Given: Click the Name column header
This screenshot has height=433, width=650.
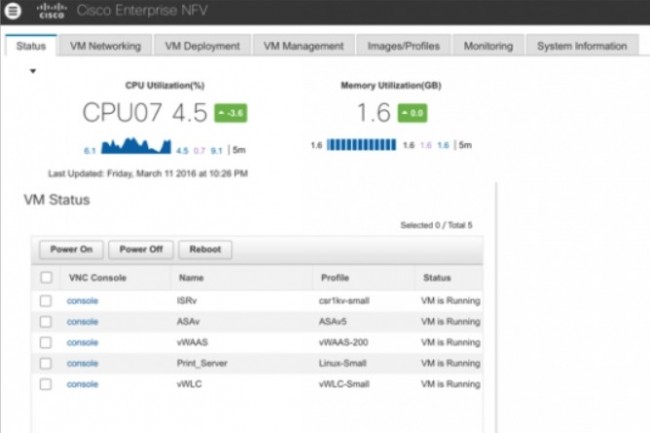Looking at the screenshot, I should point(191,278).
